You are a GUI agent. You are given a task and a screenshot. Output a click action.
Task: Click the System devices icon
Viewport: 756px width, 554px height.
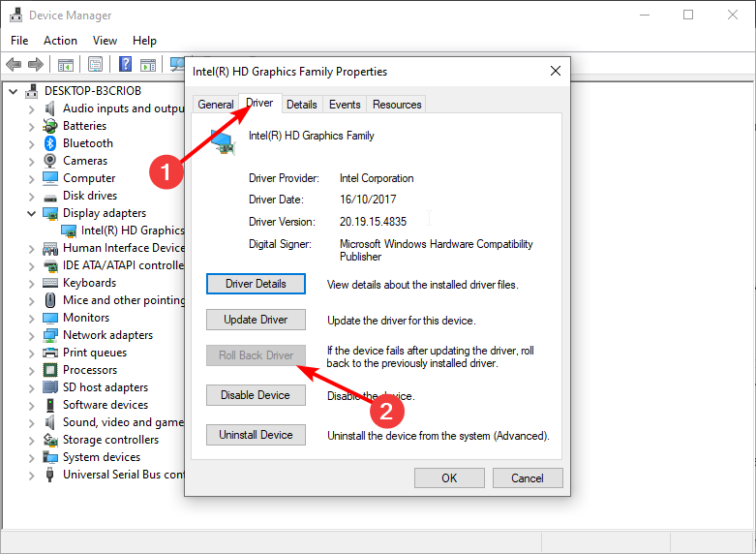(x=50, y=457)
